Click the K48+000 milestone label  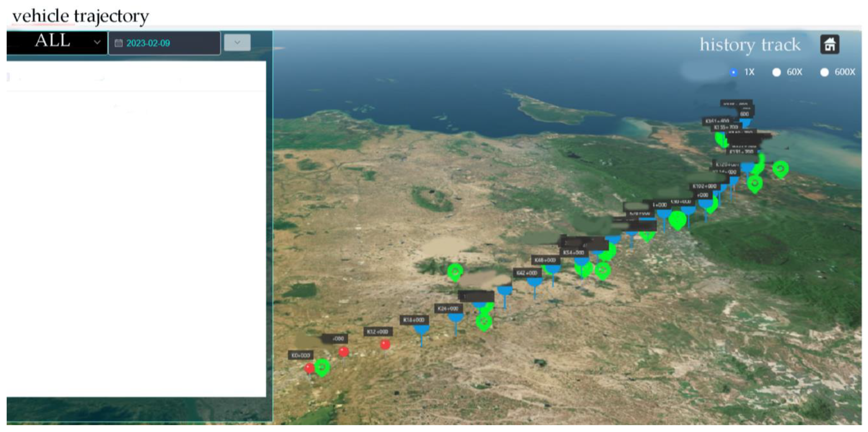click(545, 260)
